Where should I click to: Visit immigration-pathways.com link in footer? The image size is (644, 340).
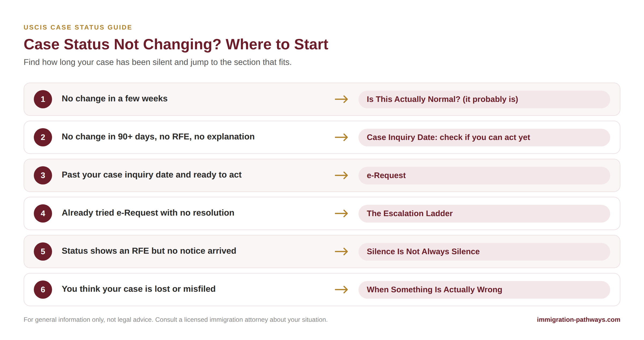pos(579,320)
